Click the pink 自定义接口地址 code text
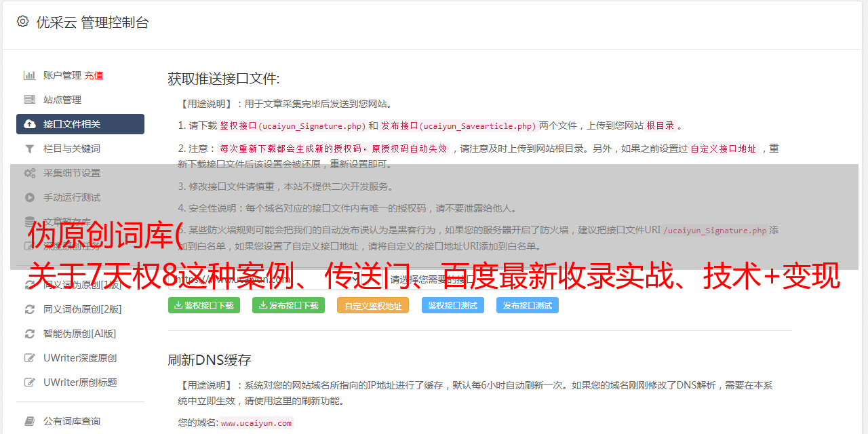 pyautogui.click(x=724, y=149)
